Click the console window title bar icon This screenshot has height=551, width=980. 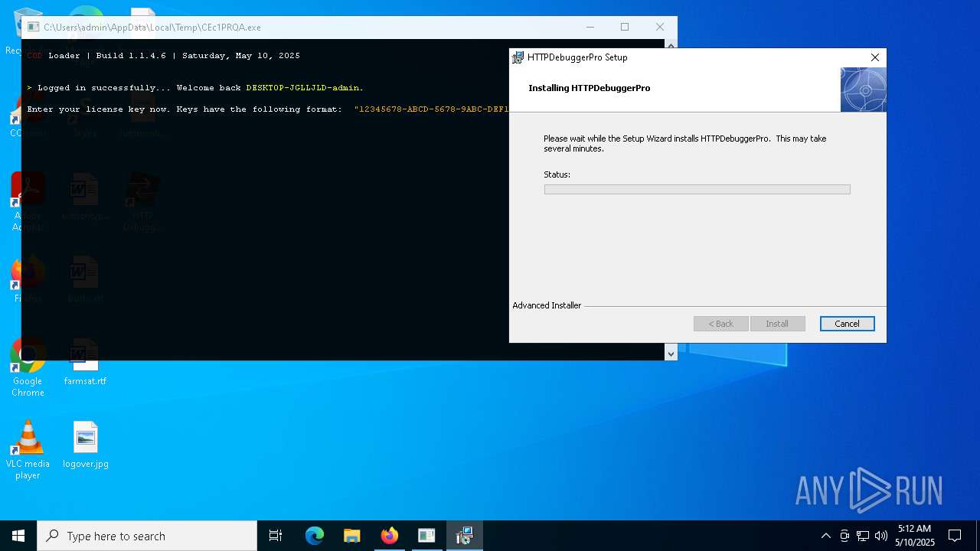(33, 27)
